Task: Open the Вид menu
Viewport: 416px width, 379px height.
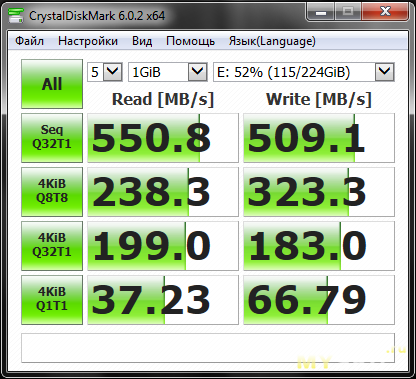Action: (142, 41)
